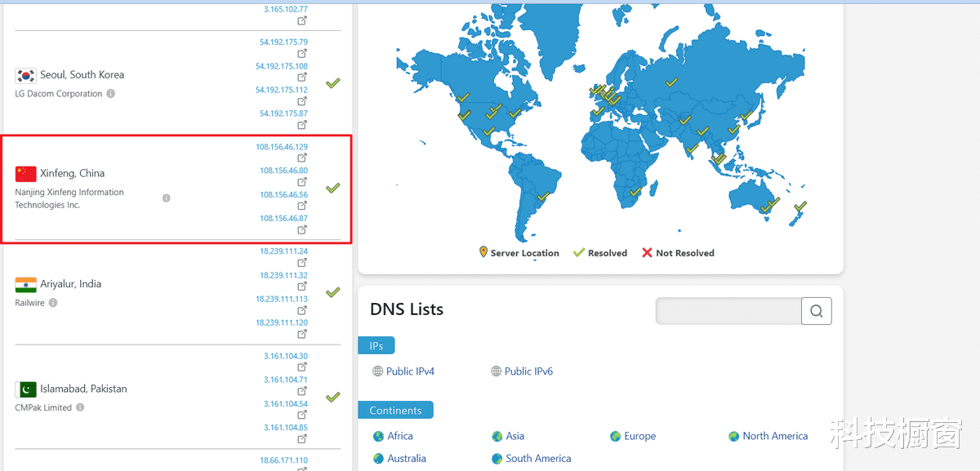Focus the DNS Lists search field
980x471 pixels.
pos(728,311)
